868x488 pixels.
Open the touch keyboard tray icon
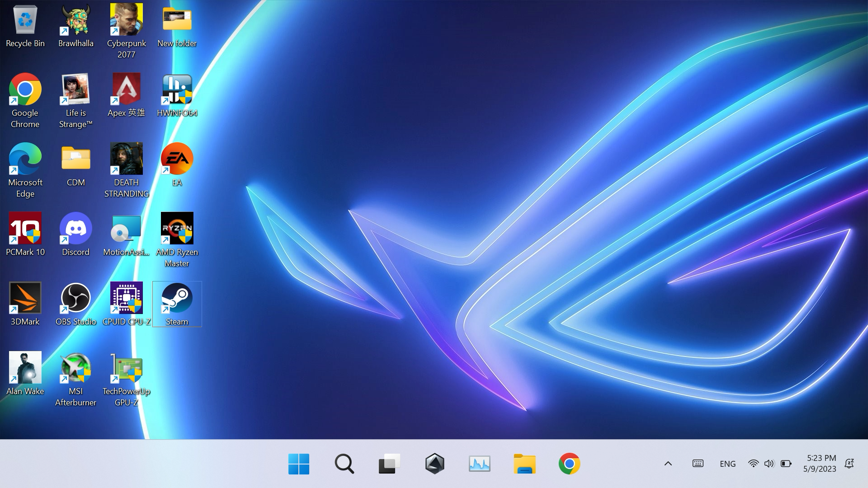point(698,464)
